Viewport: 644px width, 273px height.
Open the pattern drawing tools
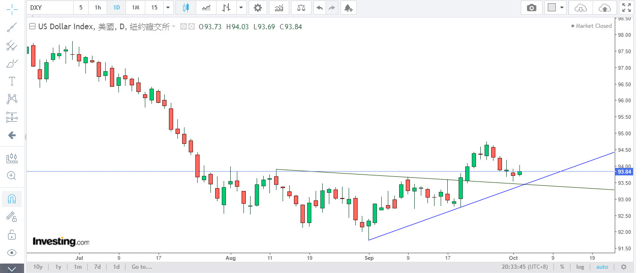pyautogui.click(x=12, y=99)
